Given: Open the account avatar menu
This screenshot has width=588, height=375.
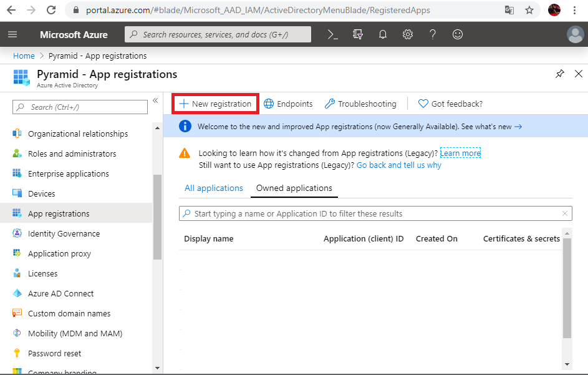Looking at the screenshot, I should (x=575, y=34).
